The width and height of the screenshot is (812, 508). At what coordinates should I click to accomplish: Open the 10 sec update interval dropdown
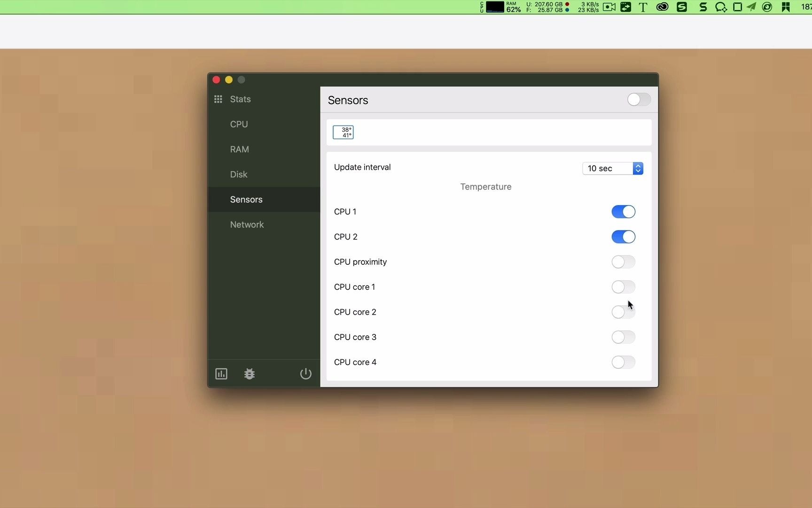[x=606, y=168]
